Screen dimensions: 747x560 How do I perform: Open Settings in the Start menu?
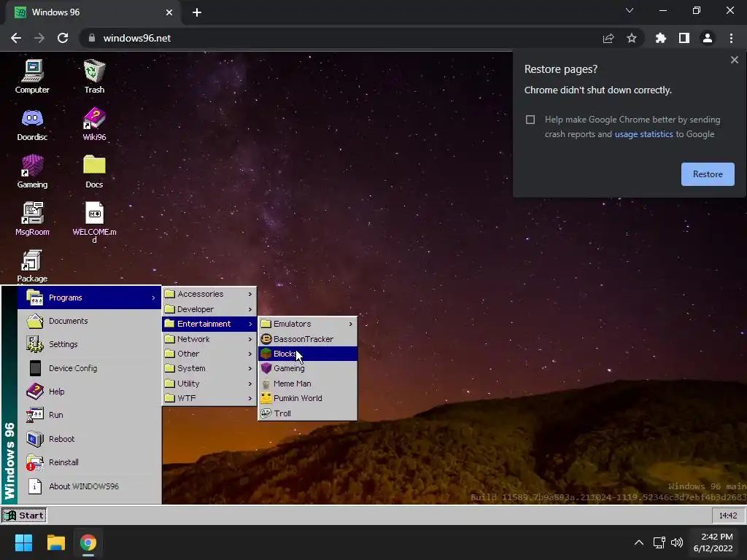coord(90,344)
